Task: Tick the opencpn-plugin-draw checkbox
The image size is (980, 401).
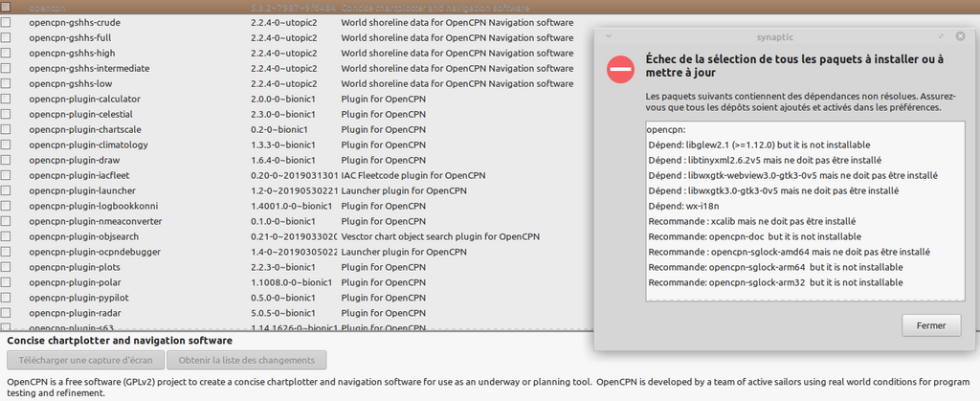Action: [6, 160]
